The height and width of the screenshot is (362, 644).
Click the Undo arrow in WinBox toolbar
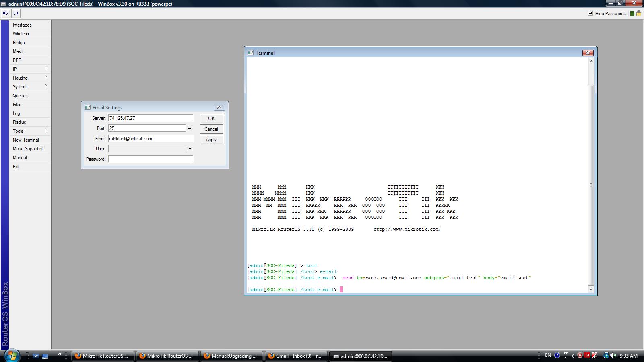point(5,13)
